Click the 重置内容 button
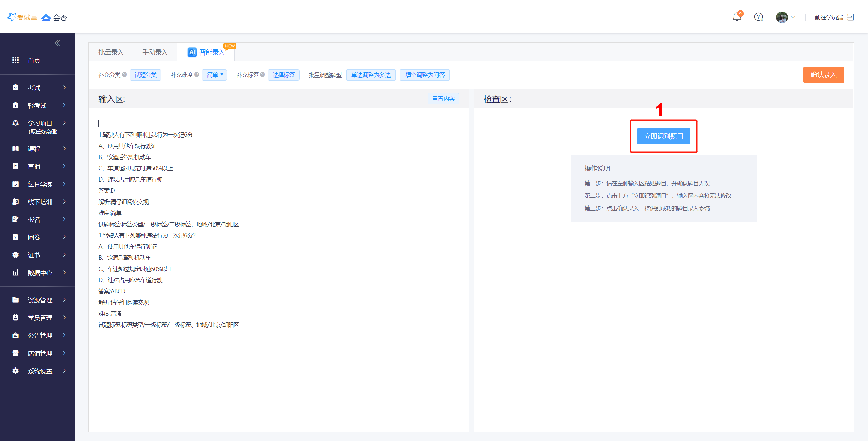The image size is (868, 441). click(443, 99)
